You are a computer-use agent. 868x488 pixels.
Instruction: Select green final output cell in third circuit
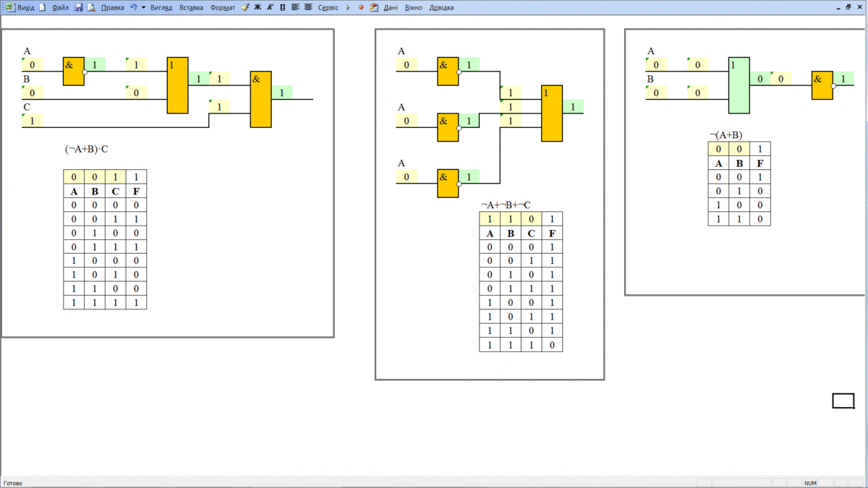[843, 79]
